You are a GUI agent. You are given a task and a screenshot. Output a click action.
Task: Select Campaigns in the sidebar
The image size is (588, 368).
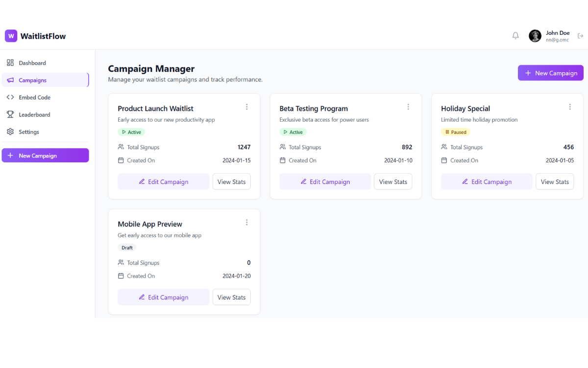[x=32, y=80]
